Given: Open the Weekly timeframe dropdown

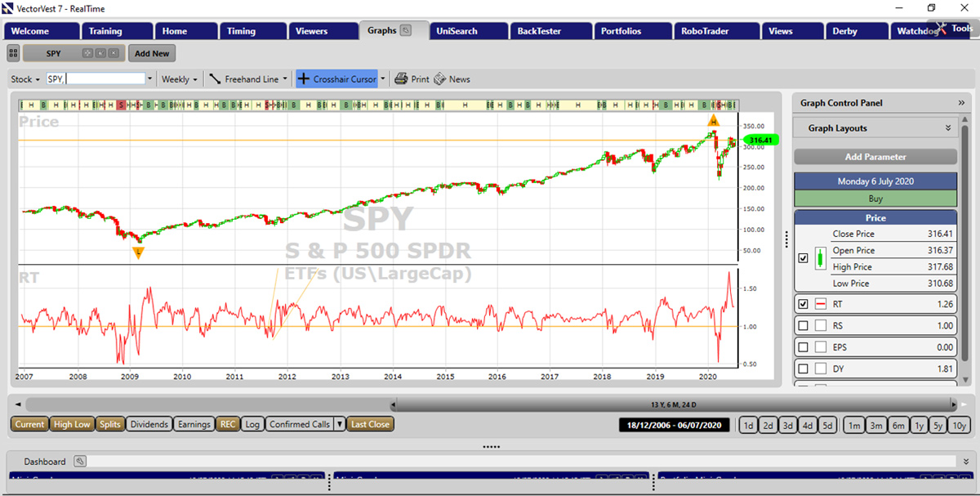Looking at the screenshot, I should coord(180,79).
